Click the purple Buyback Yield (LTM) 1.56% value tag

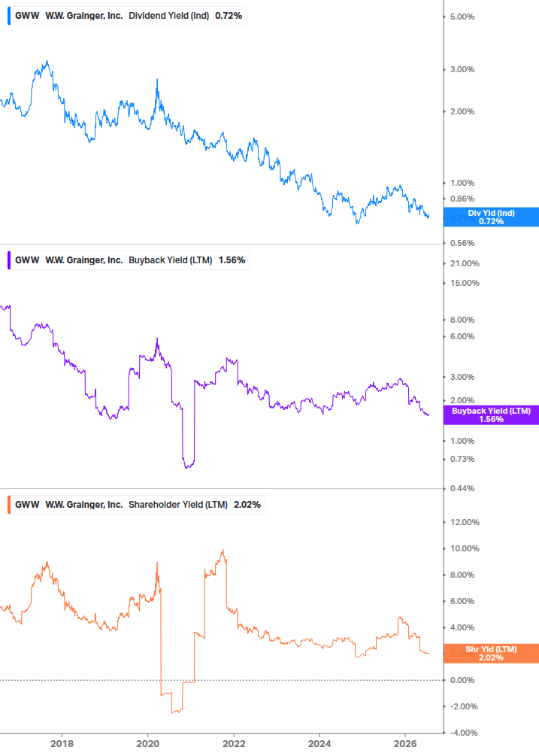[491, 415]
